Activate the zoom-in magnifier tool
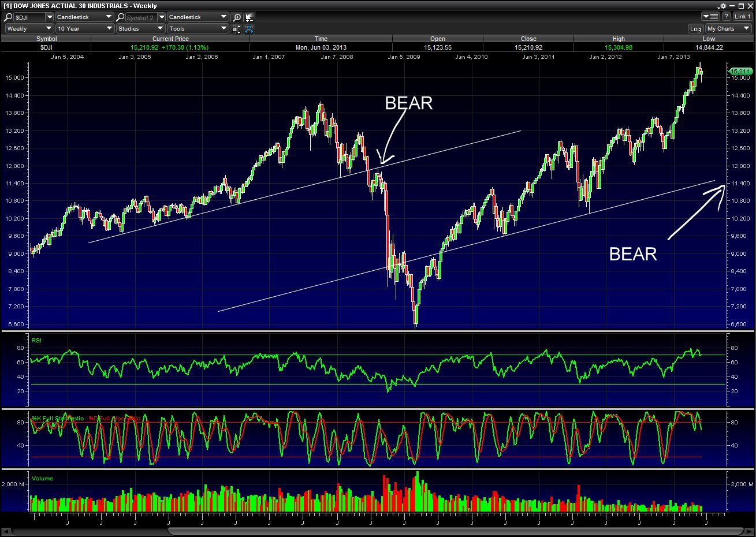Screen dimensions: 756x537 point(237,17)
